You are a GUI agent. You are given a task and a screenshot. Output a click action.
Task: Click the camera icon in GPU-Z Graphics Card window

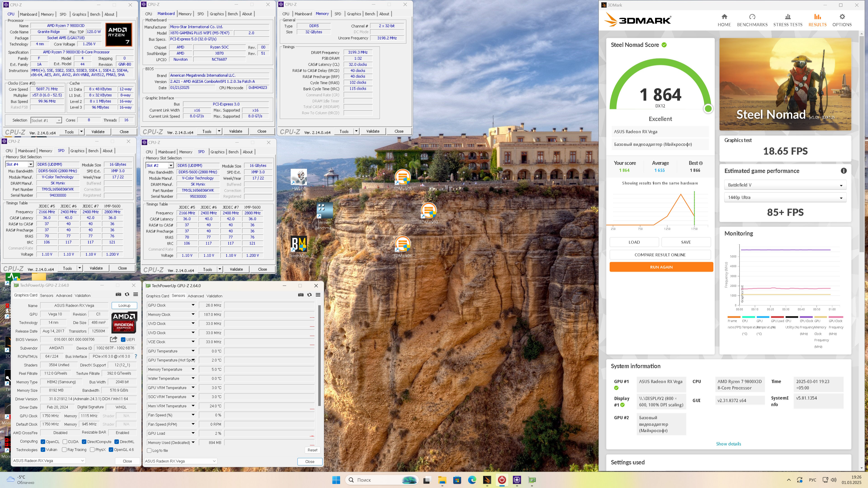(x=118, y=294)
